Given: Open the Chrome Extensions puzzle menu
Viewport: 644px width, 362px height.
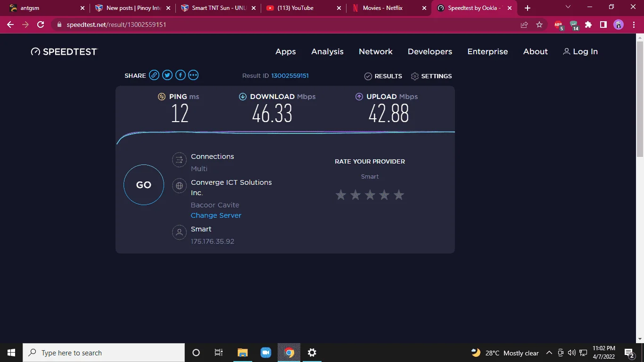Looking at the screenshot, I should [588, 25].
